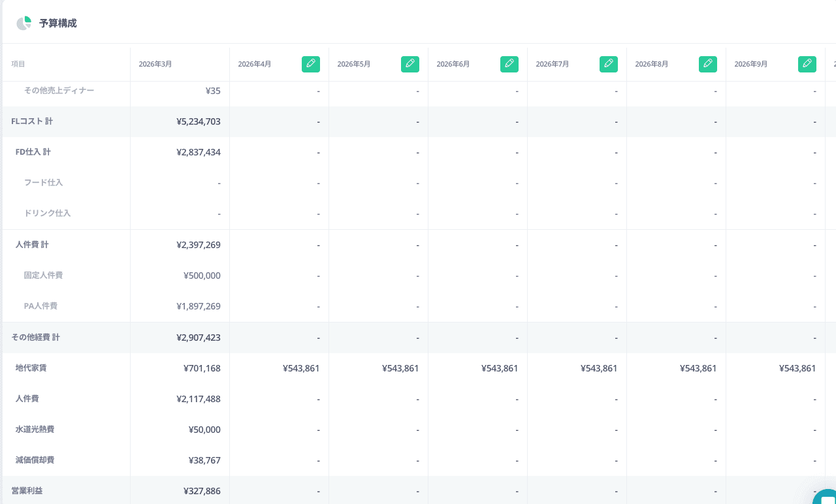Click the edit pencil icon for 2026年5月
Screen dimensions: 836x504
click(410, 64)
